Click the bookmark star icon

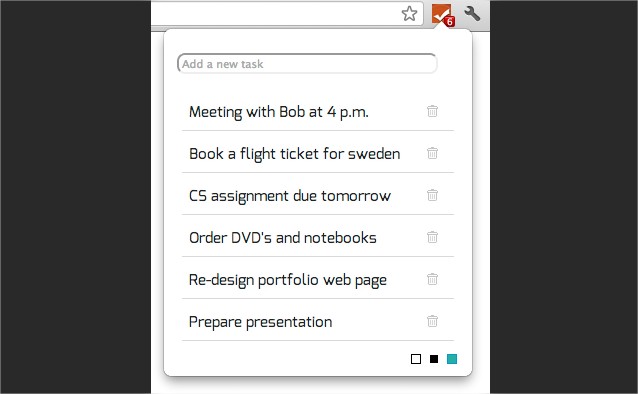[x=409, y=14]
